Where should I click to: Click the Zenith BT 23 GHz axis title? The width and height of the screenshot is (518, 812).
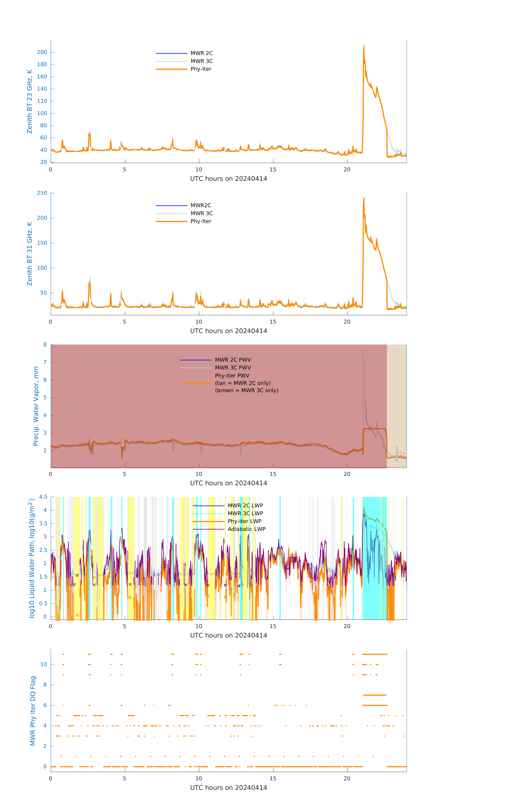coord(30,101)
